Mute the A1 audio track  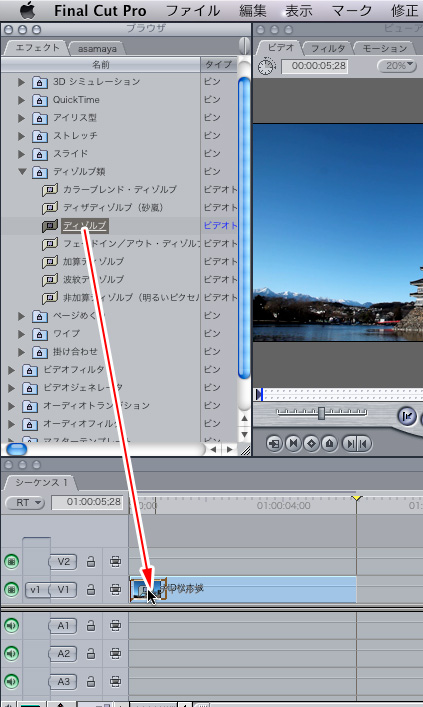(x=11, y=625)
